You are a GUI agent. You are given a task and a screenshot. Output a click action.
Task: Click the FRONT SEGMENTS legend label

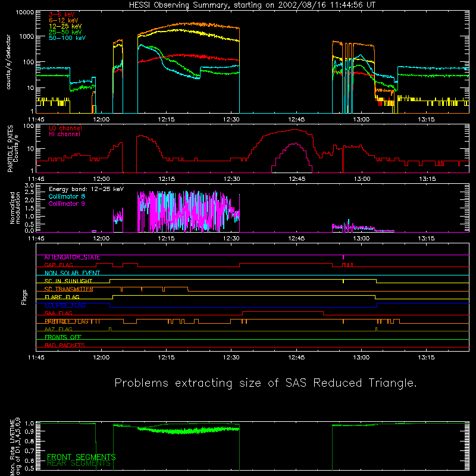pyautogui.click(x=82, y=457)
